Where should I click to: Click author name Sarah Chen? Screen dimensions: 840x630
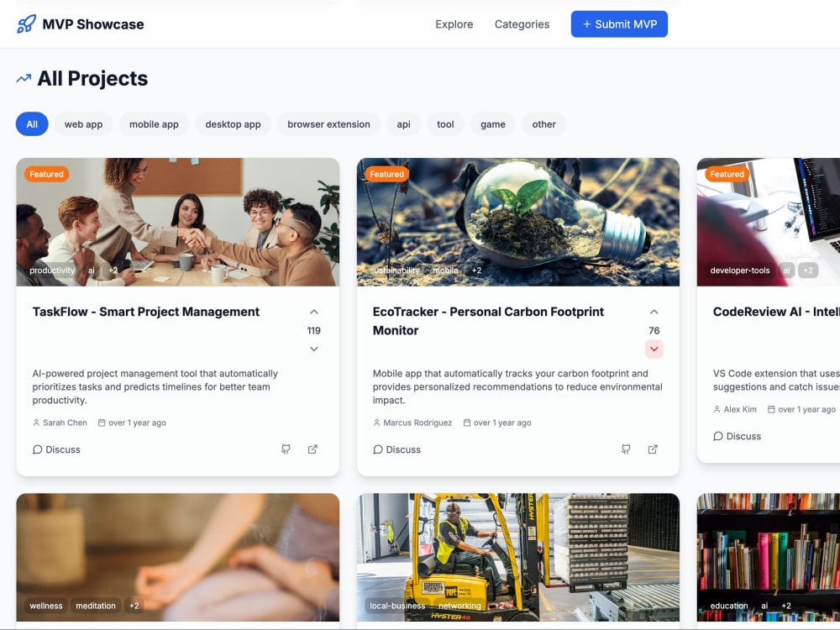pos(65,423)
